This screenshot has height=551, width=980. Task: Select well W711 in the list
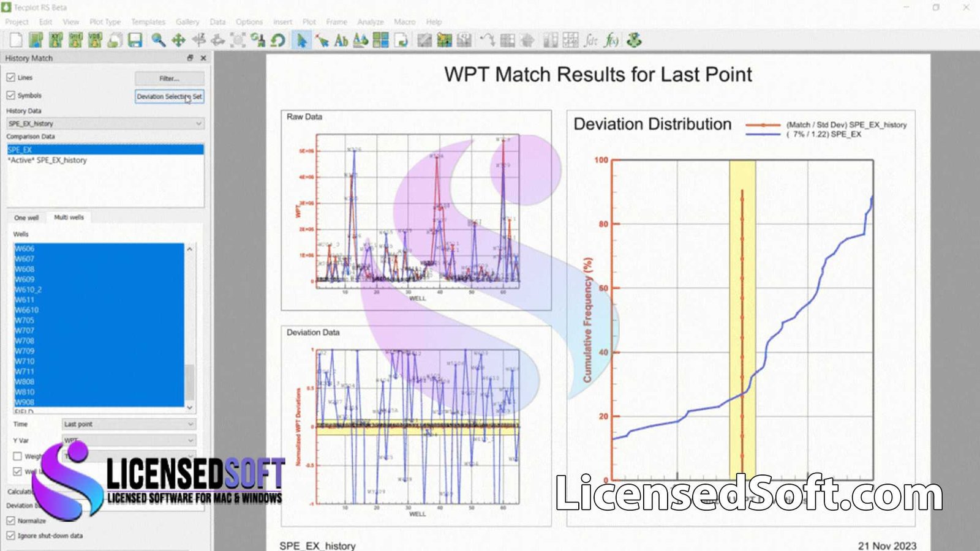point(99,372)
